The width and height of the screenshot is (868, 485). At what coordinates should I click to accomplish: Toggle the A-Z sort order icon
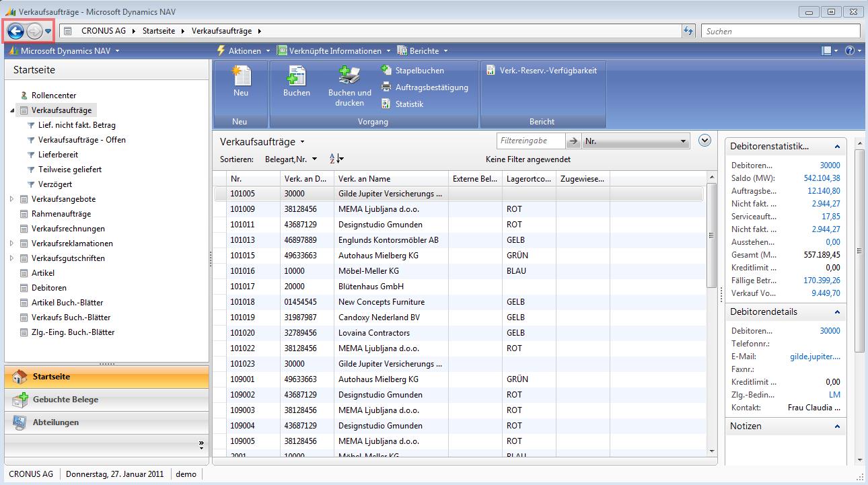click(x=336, y=159)
